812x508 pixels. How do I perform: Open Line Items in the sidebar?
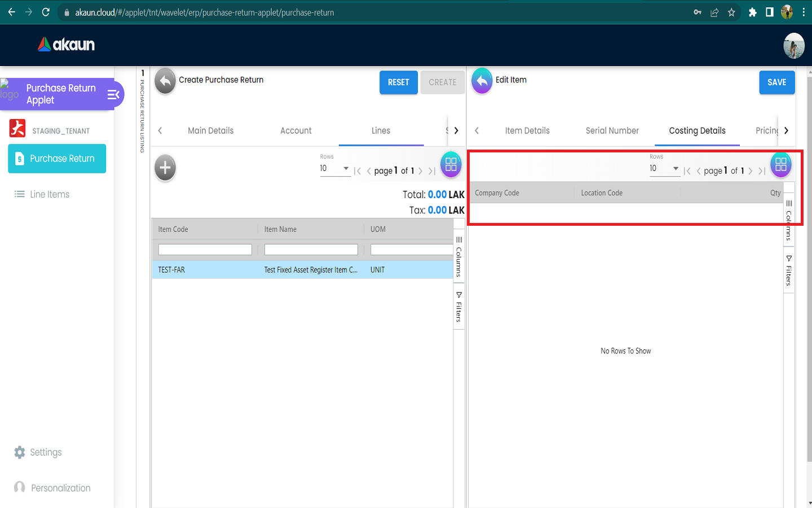pyautogui.click(x=42, y=194)
